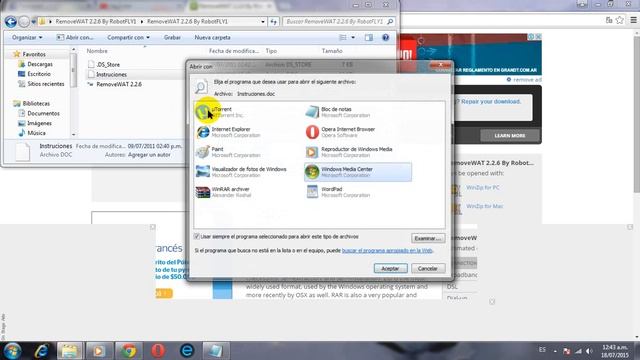Image resolution: width=640 pixels, height=360 pixels.
Task: Open the Compartir con dropdown menu
Action: point(128,38)
